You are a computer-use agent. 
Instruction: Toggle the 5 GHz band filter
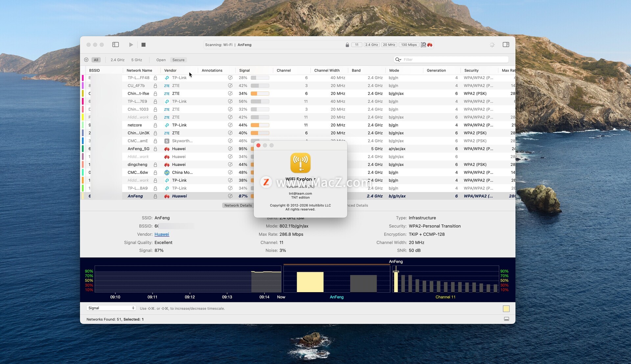click(x=136, y=60)
